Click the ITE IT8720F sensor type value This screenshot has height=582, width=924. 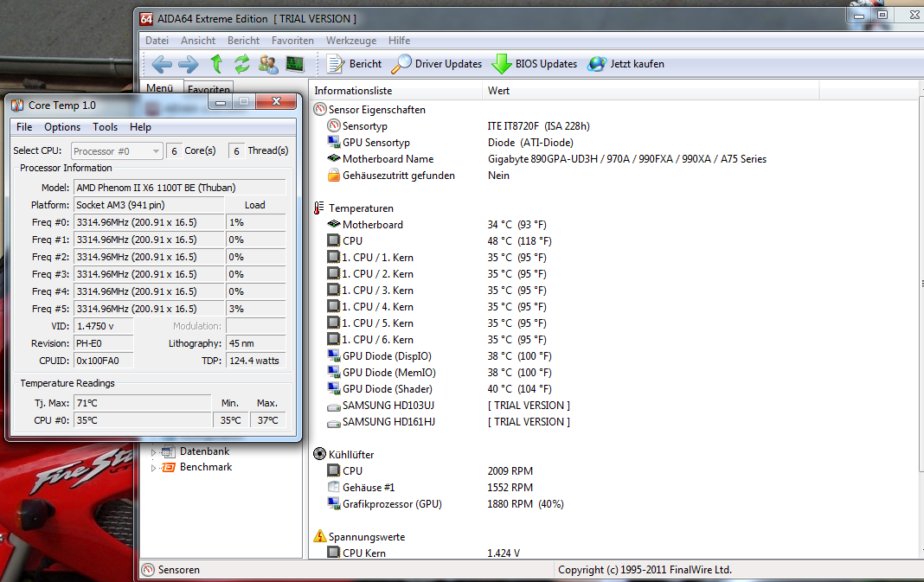[539, 126]
